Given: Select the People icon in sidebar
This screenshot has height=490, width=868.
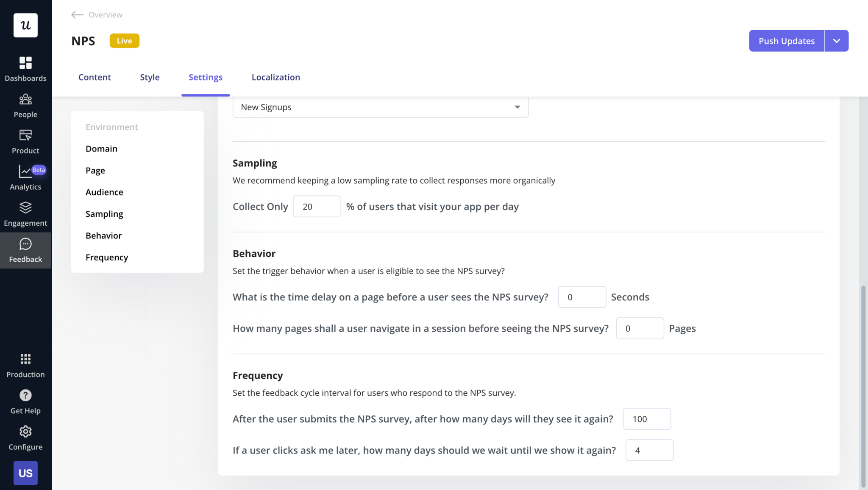Looking at the screenshot, I should pyautogui.click(x=25, y=105).
